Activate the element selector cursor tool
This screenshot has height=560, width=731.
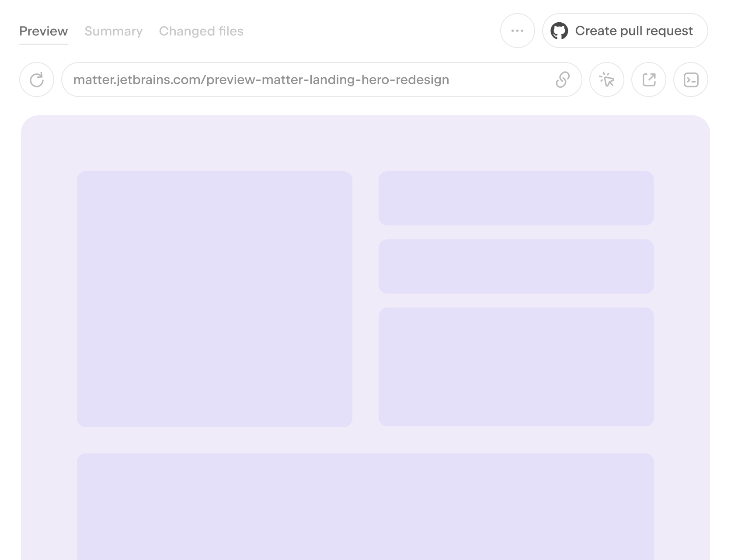coord(606,80)
